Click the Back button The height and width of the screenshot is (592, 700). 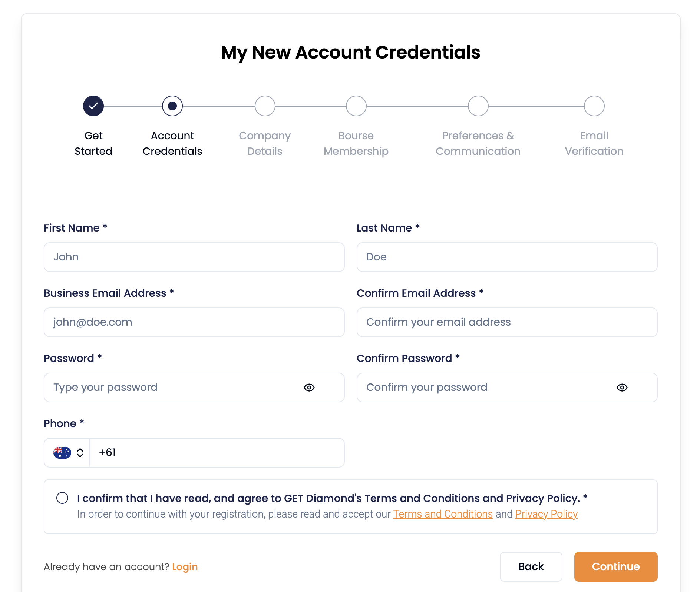click(531, 567)
